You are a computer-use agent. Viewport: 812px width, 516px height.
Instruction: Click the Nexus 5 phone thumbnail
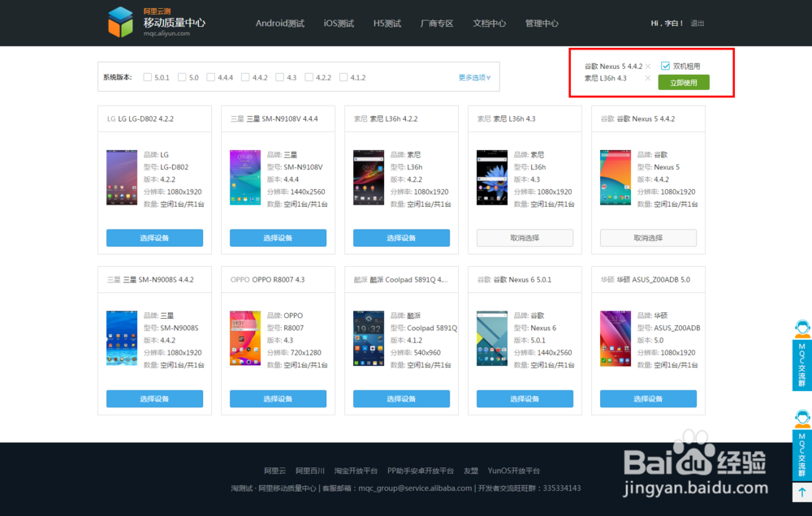click(615, 178)
